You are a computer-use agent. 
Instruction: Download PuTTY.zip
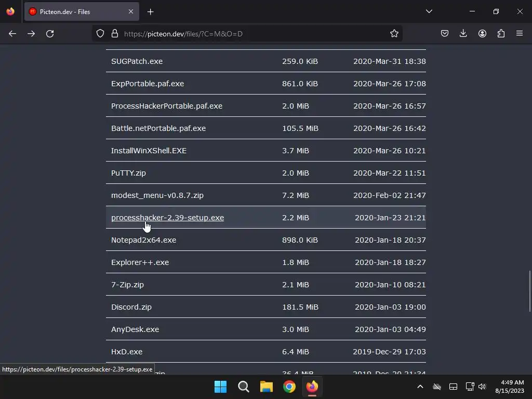pos(129,173)
